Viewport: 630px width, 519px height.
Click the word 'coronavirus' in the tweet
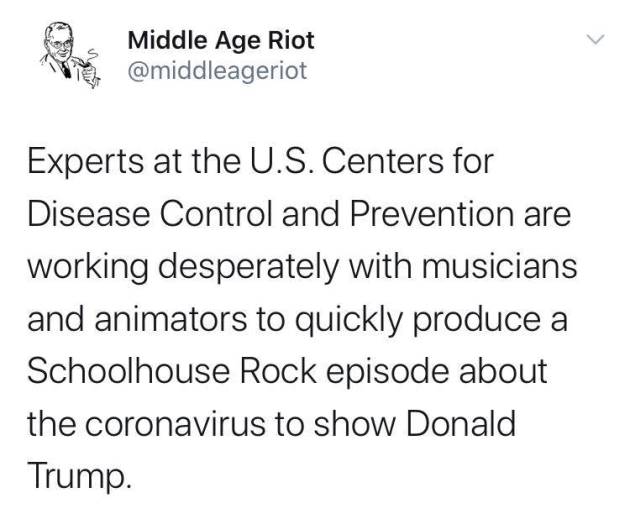(176, 425)
